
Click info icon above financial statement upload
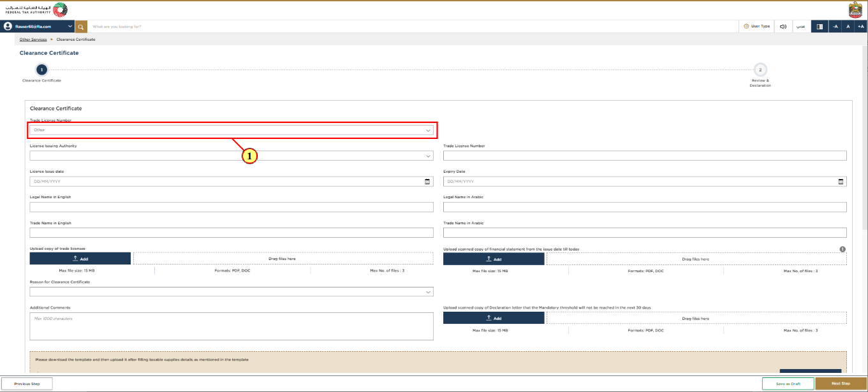click(x=842, y=249)
